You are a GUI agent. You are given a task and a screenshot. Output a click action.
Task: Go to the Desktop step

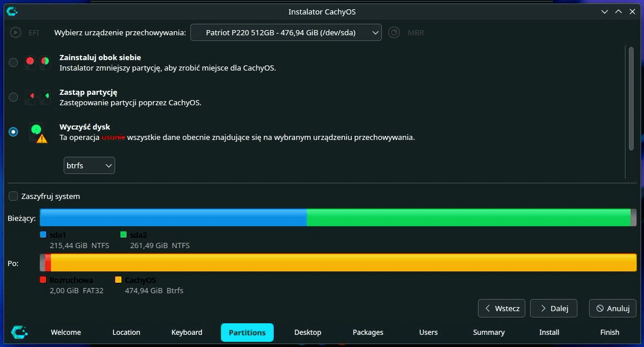tap(308, 332)
